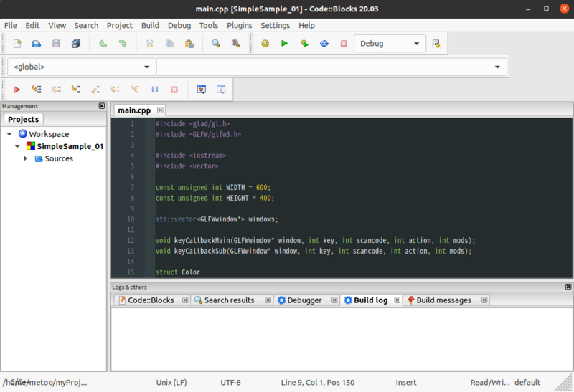Click the Build gear icon
Screen dimensions: 574x392
pyautogui.click(x=265, y=44)
